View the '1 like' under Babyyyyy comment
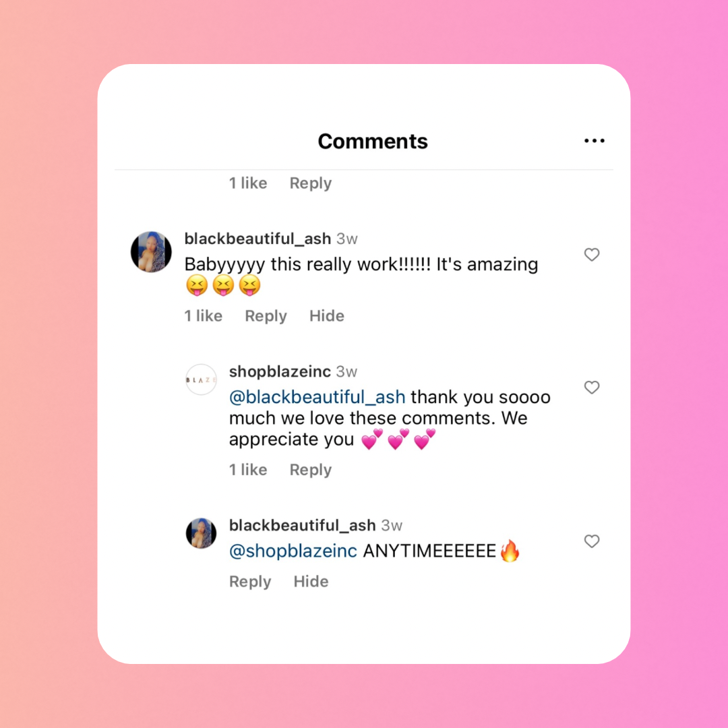Viewport: 728px width, 728px height. tap(204, 316)
